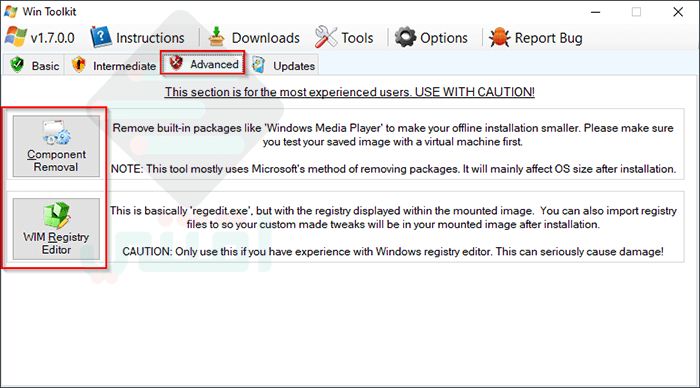The width and height of the screenshot is (700, 388).
Task: Open Component Removal via its label
Action: point(56,160)
